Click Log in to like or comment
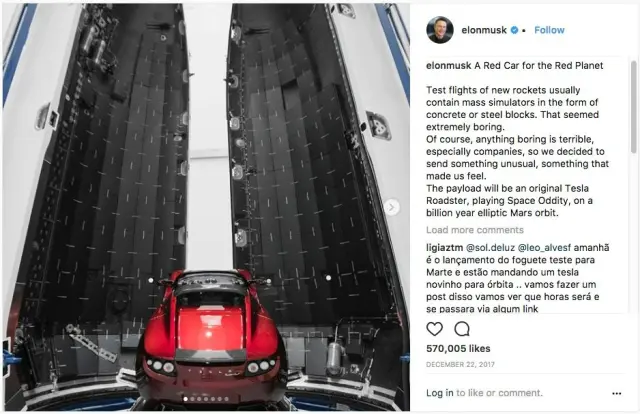Screen dimensions: 640x414 coord(484,393)
